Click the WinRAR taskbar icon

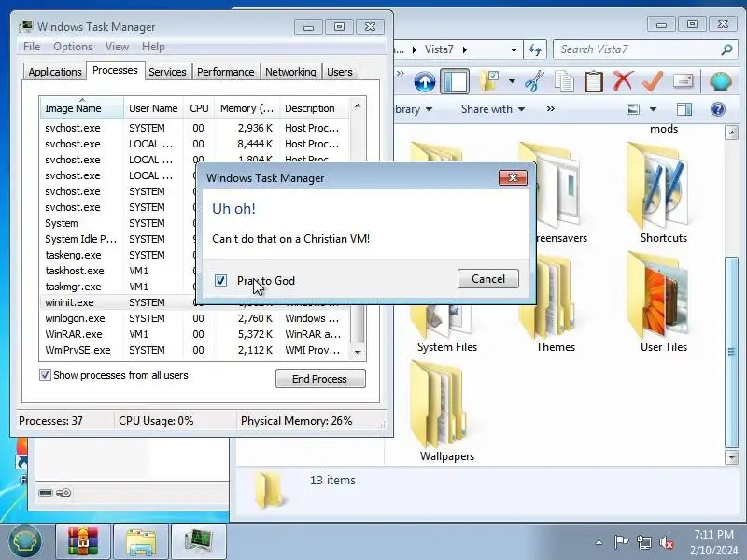click(x=83, y=541)
